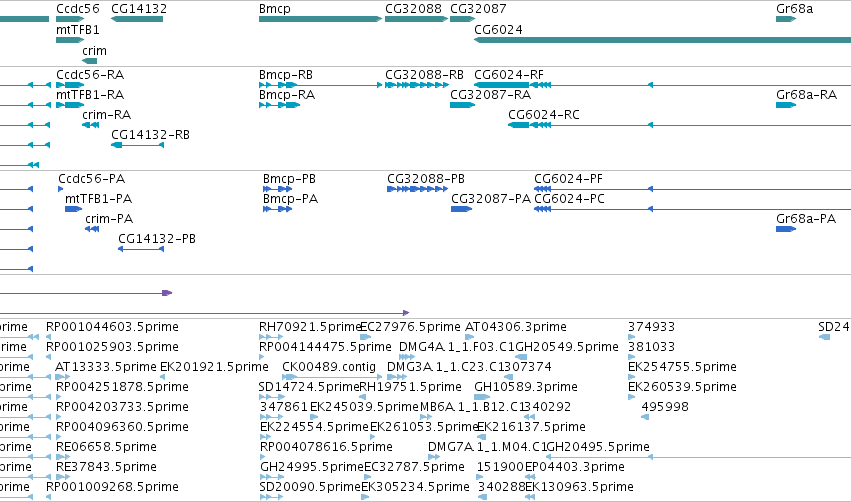Select transcript crim-RA
Screen dimensions: 851x502
pyautogui.click(x=106, y=115)
